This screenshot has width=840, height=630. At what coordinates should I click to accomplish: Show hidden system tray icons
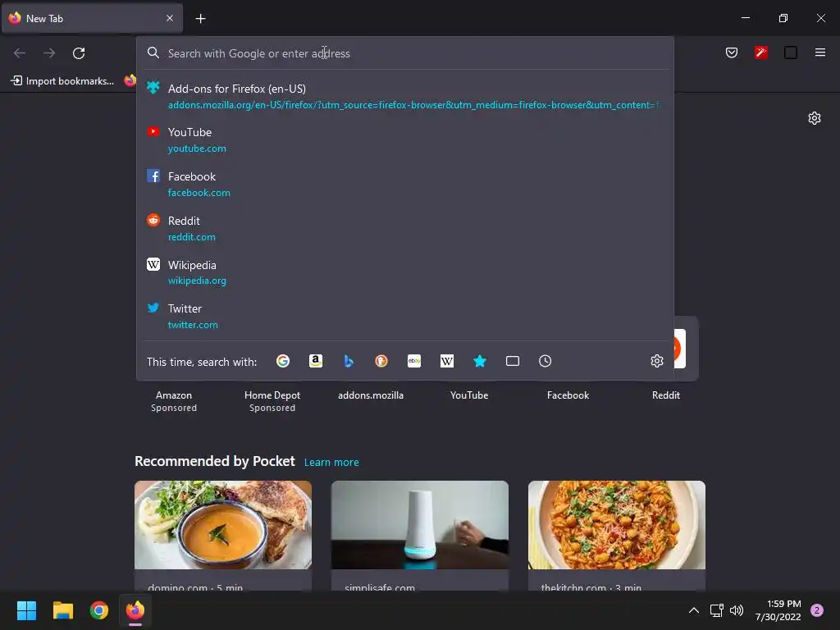(x=694, y=610)
